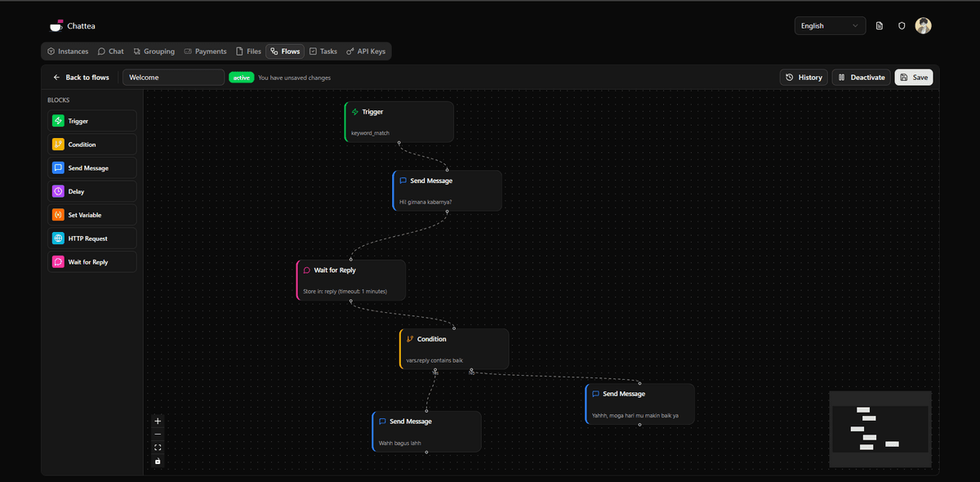Select the Set Variable block
Image resolution: width=980 pixels, height=482 pixels.
coord(91,214)
